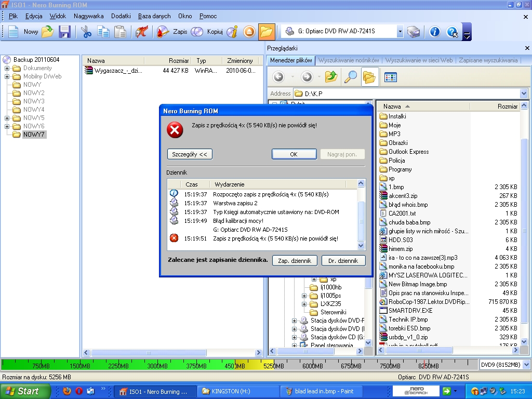This screenshot has width=532, height=399.
Task: Expand the LXKZ35 folder in tree
Action: (x=304, y=304)
